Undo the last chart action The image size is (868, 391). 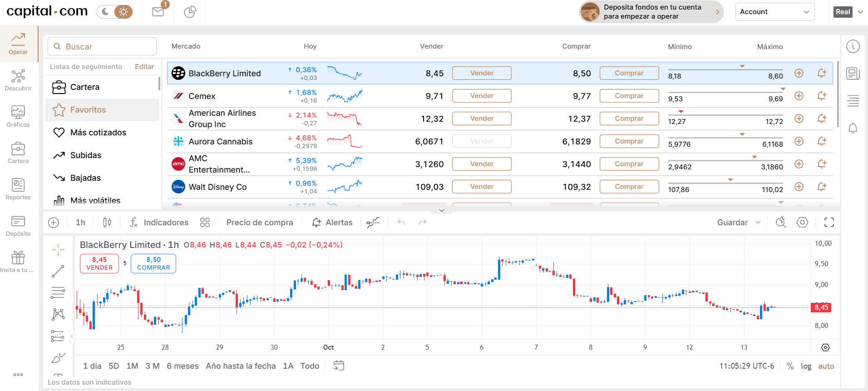point(401,222)
